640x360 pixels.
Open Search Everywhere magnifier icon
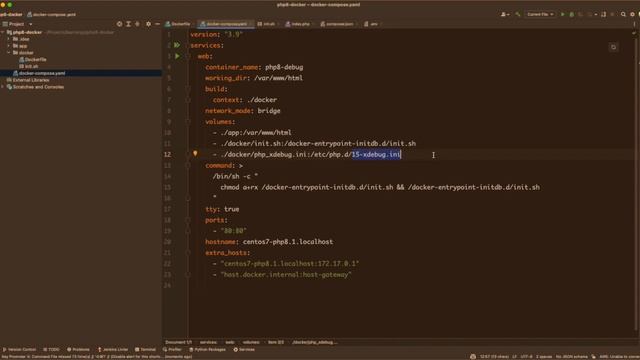[623, 14]
